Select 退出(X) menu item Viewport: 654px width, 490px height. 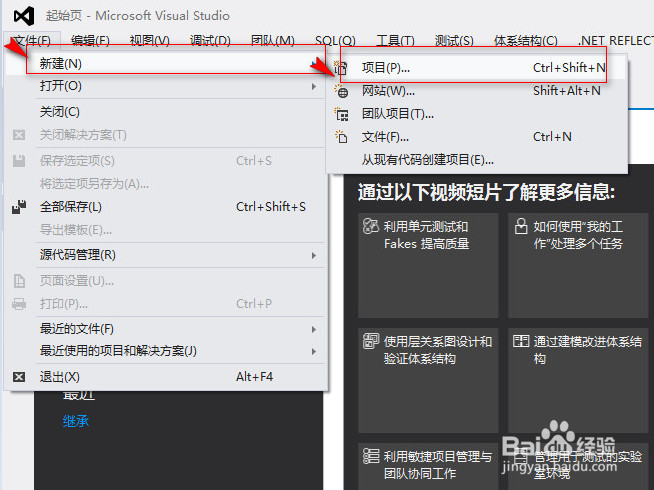point(166,377)
